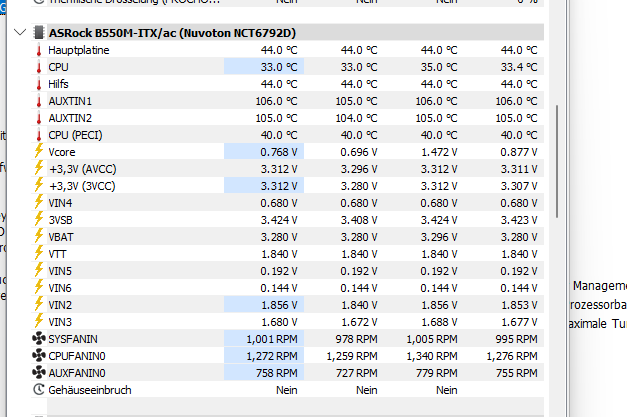Click the VIN2 sensor label
The image size is (627, 417).
click(60, 305)
